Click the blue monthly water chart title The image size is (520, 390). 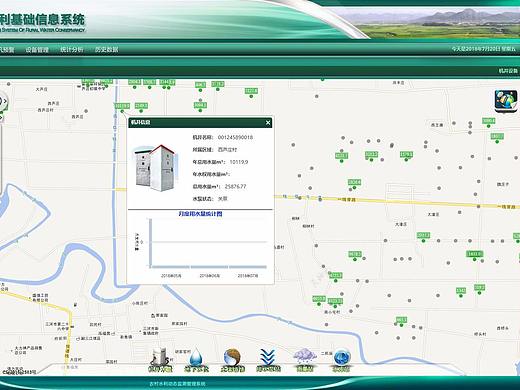pos(201,214)
